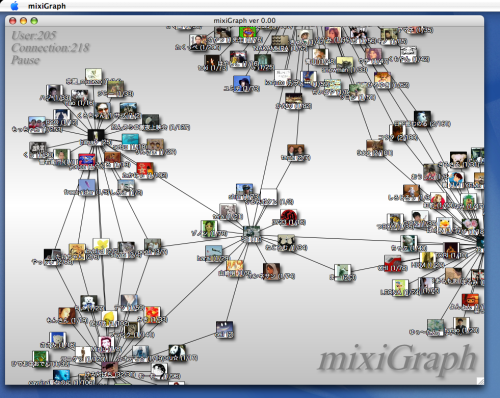This screenshot has height=398, width=500.
Task: Open the mixiGraph application menu
Action: click(x=47, y=6)
